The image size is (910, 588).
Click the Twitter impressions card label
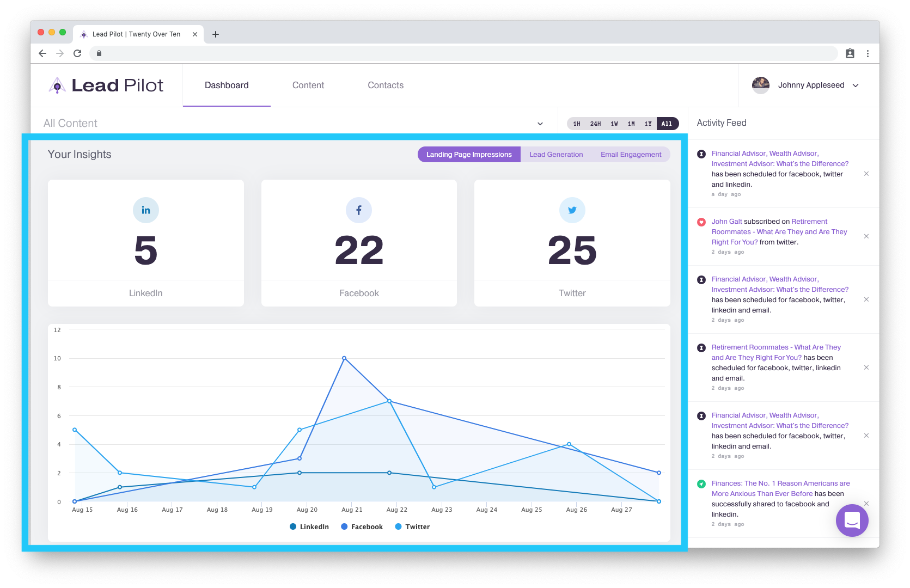[x=572, y=293]
